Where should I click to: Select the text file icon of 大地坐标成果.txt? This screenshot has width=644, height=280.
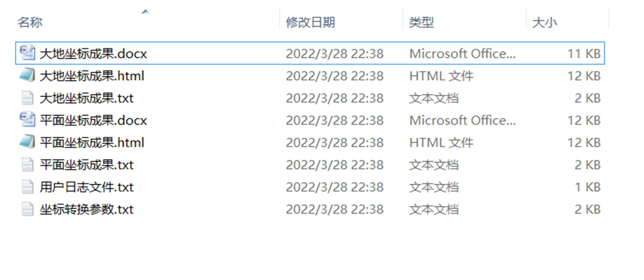click(x=27, y=97)
